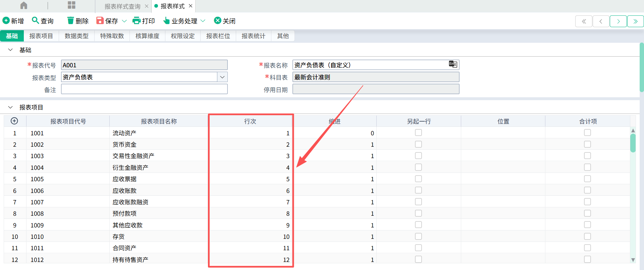Click the 查询 search icon

pyautogui.click(x=35, y=20)
